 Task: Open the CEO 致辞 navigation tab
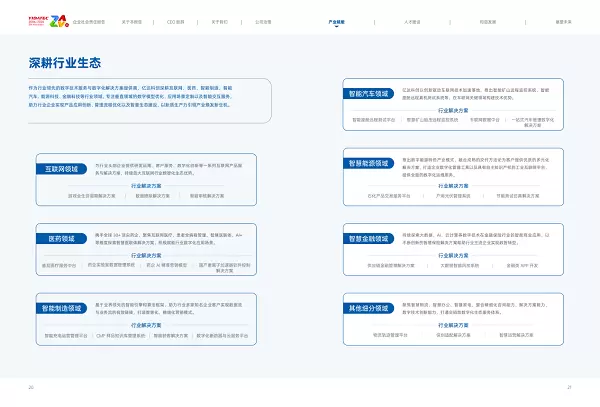click(x=175, y=20)
